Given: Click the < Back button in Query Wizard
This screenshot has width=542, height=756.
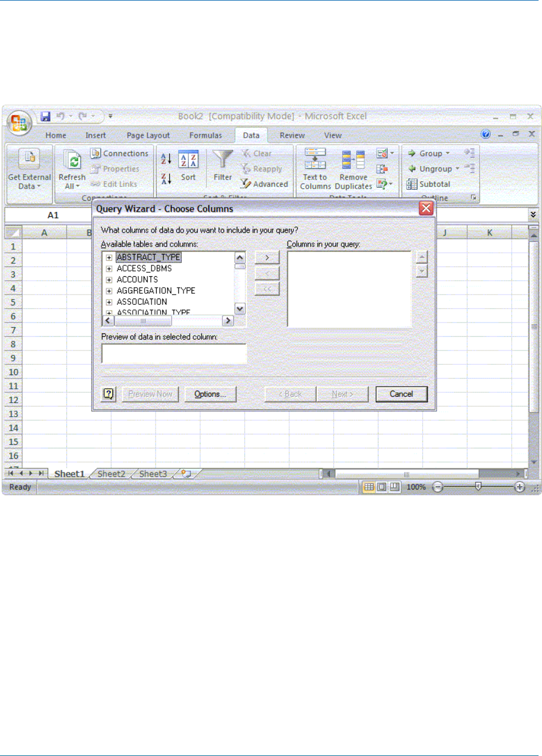Looking at the screenshot, I should [x=290, y=394].
